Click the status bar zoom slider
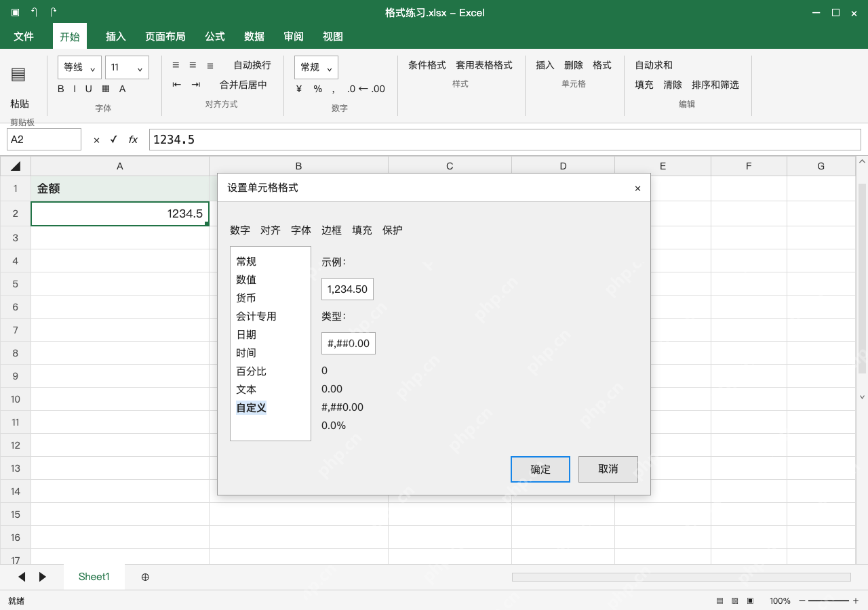Image resolution: width=868 pixels, height=610 pixels. click(829, 601)
